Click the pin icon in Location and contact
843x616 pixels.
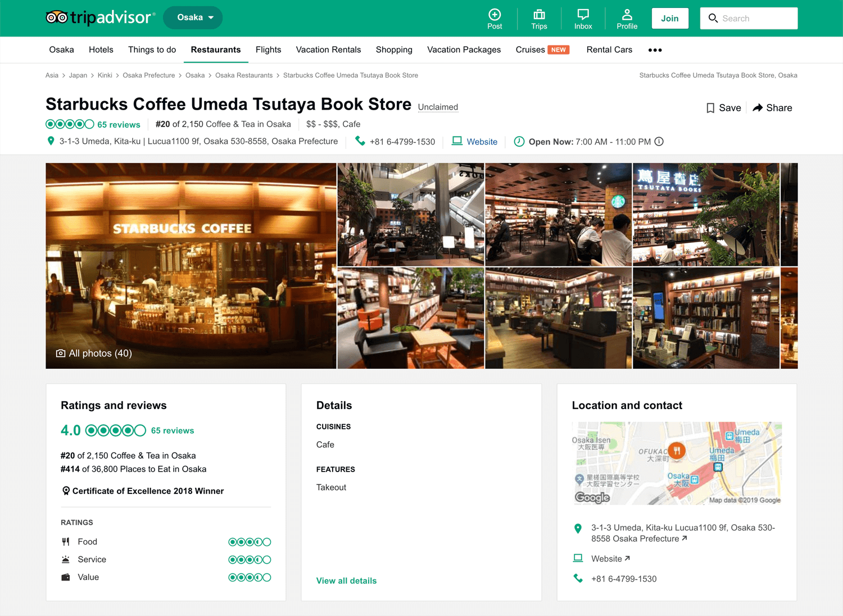tap(578, 528)
